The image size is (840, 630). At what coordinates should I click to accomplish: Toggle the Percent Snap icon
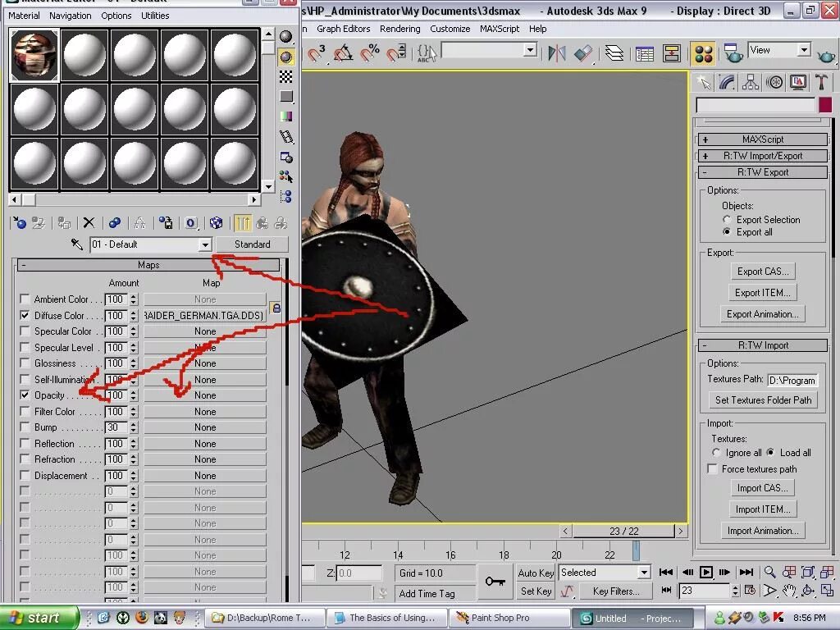370,53
